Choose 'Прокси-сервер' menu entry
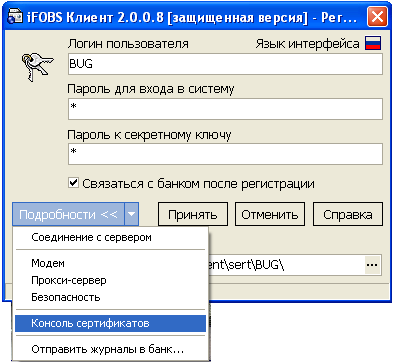Screen dimensions: 395x363 point(110,280)
